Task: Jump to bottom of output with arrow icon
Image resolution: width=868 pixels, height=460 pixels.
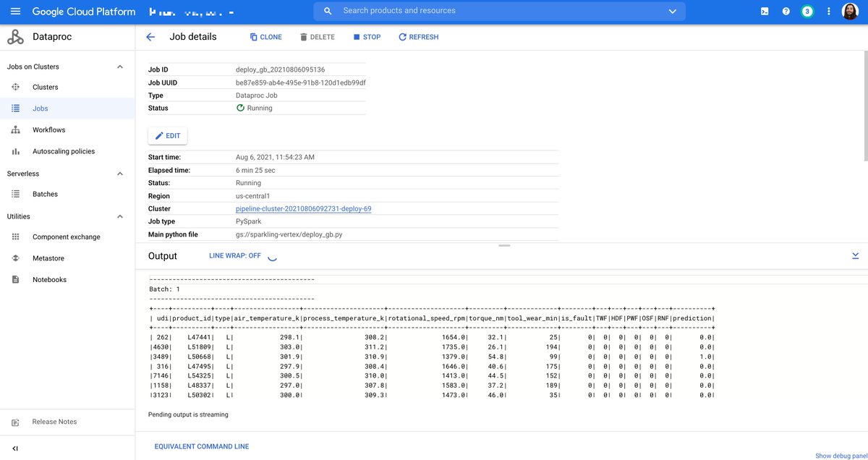Action: (x=856, y=256)
